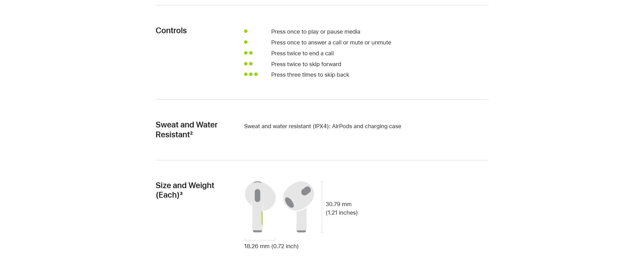This screenshot has width=644, height=259.
Task: Click 'Press three times to skip back' text
Action: pyautogui.click(x=310, y=75)
